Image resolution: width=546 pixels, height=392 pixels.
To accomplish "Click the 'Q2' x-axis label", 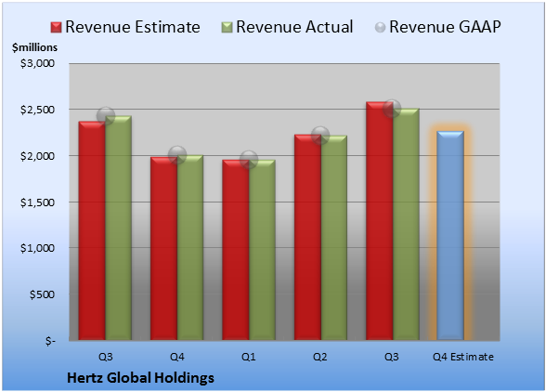I will pyautogui.click(x=320, y=357).
